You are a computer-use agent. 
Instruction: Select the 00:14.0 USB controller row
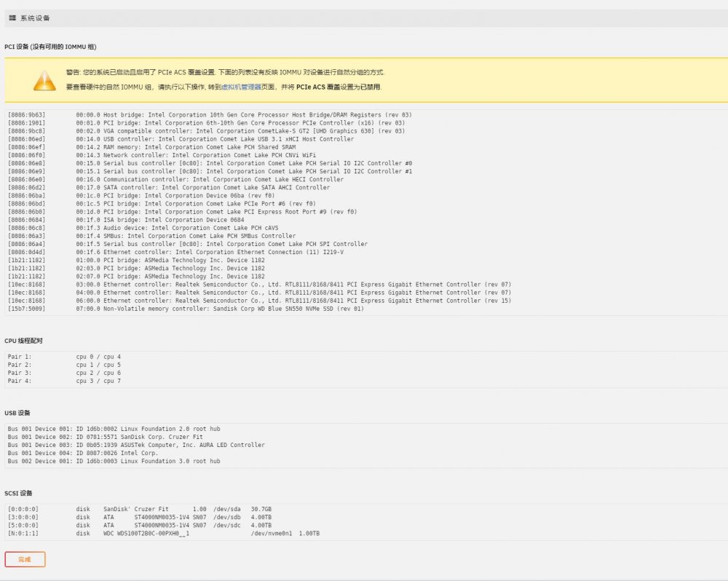[181, 139]
